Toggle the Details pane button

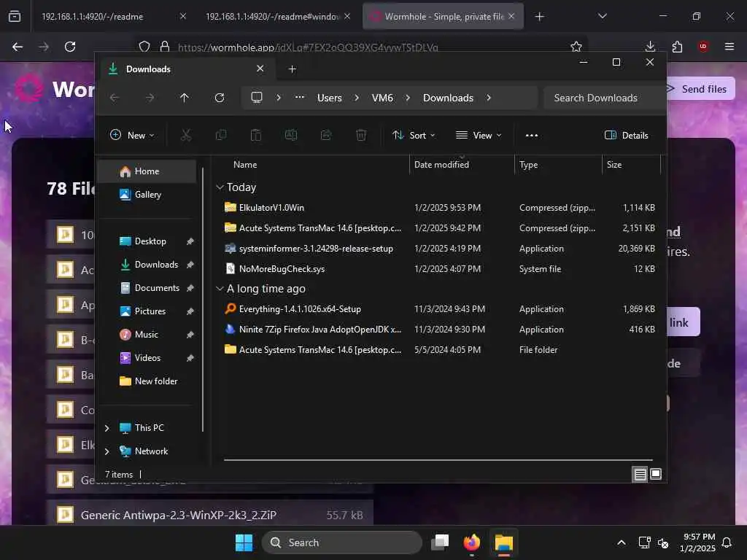pos(627,135)
